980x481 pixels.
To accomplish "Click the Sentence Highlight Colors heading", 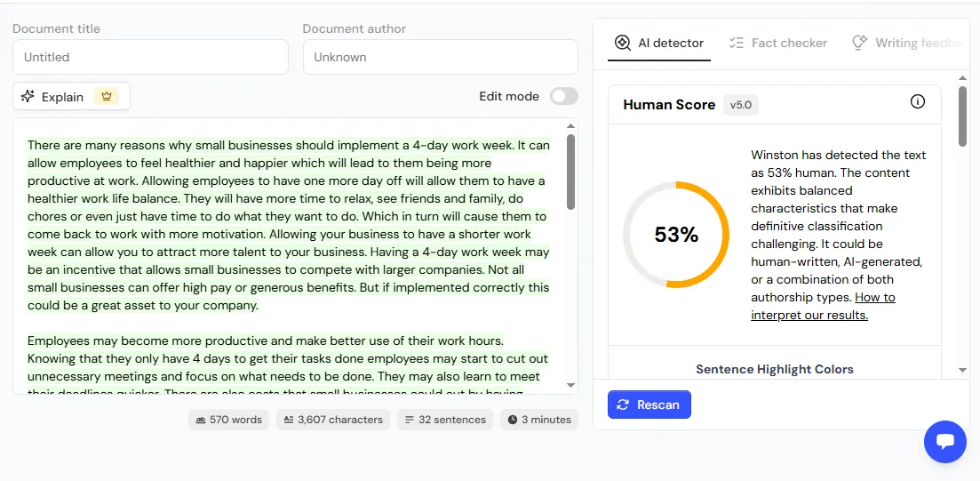I will pos(775,369).
